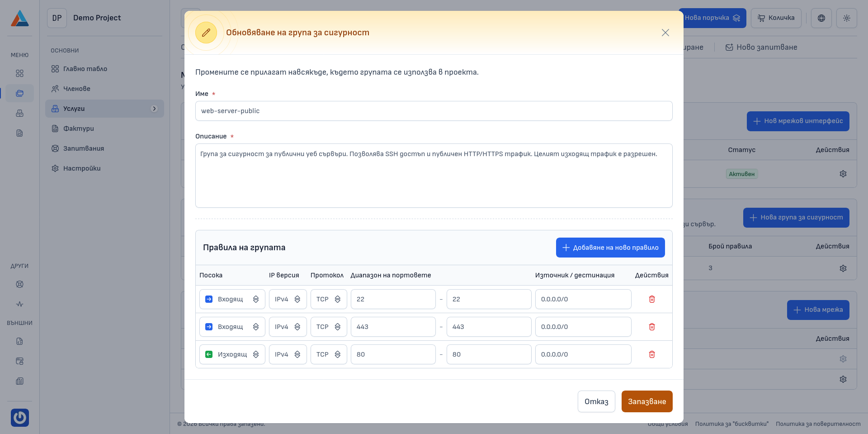
Task: Select Фактури in the sidebar menu
Action: (80, 129)
